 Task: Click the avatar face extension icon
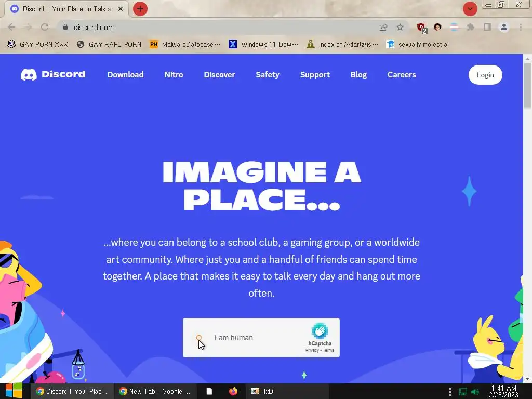pos(437,27)
